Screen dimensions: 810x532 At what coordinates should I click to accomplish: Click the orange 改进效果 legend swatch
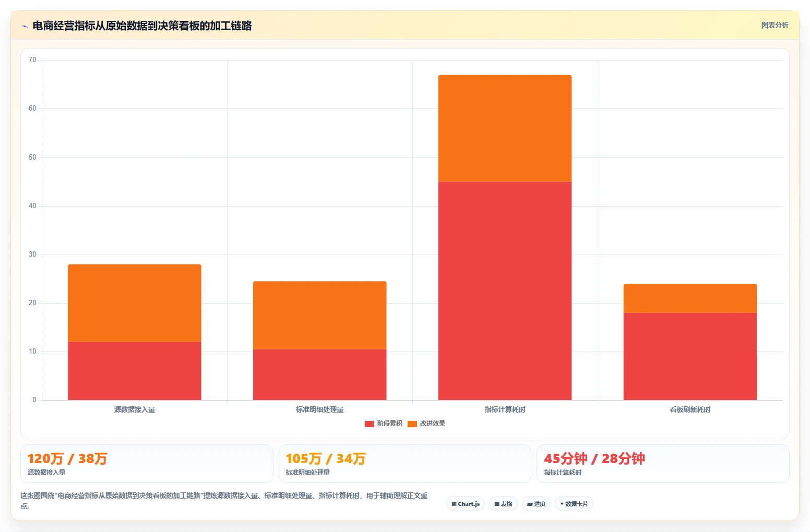point(412,424)
